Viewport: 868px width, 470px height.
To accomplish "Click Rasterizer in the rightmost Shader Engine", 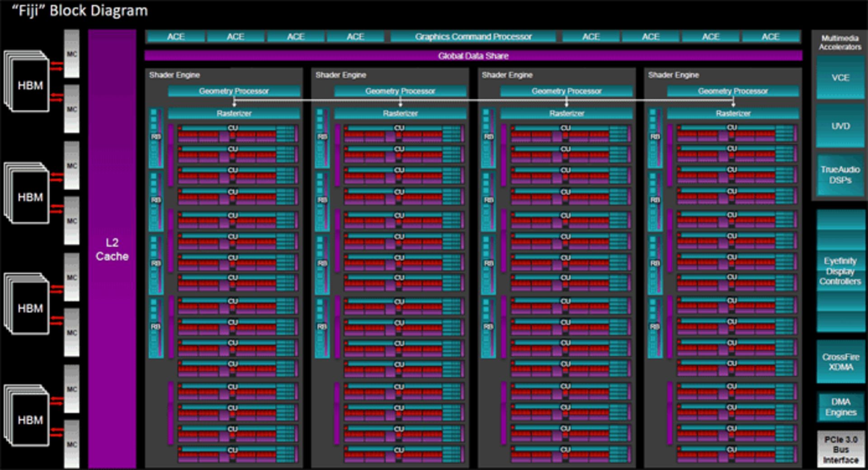I will pyautogui.click(x=733, y=113).
